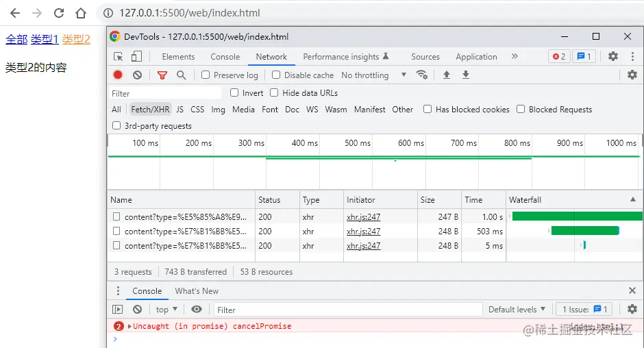Open the Default levels dropdown
Viewport: 644px width, 348px height.
(517, 310)
